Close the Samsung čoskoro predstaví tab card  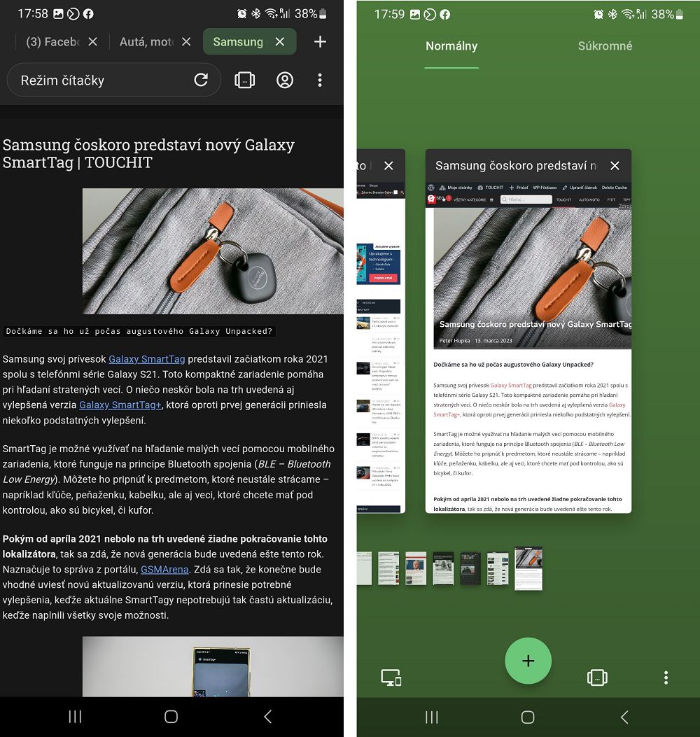615,166
